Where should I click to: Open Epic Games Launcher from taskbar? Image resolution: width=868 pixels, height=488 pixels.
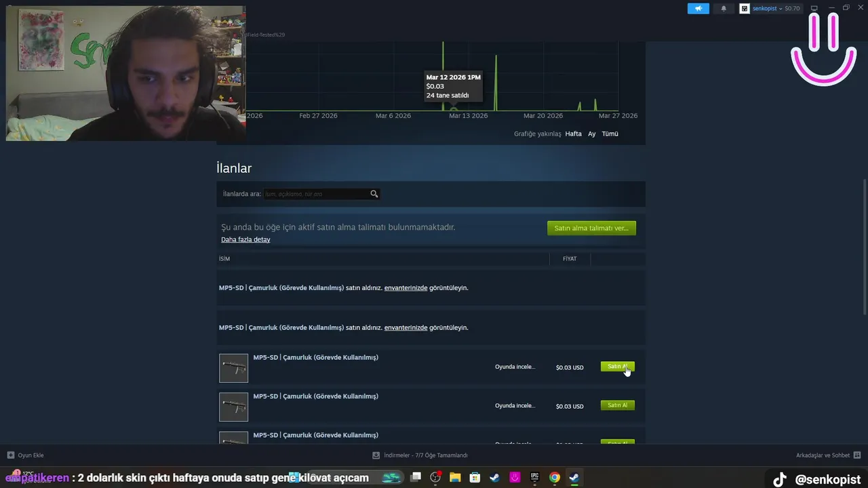(534, 477)
